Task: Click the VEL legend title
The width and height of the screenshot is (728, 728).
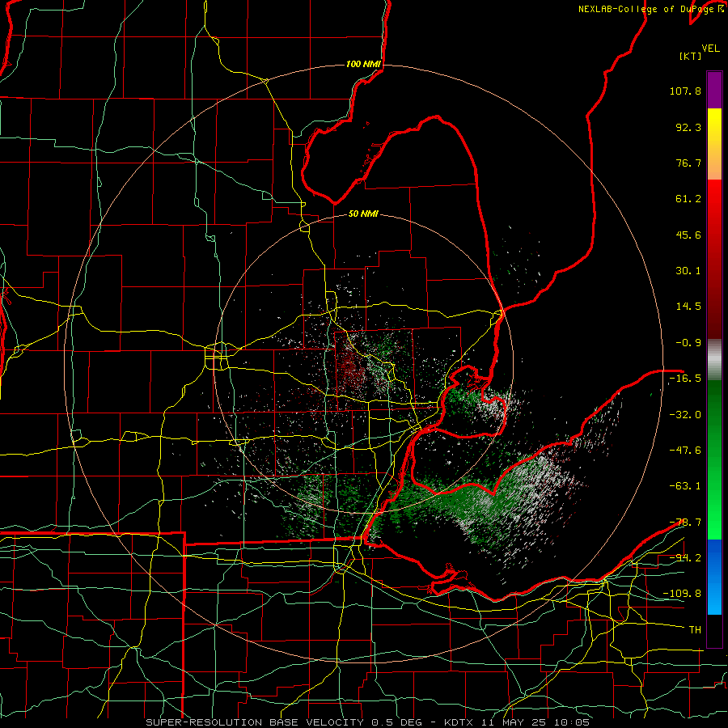Action: (x=711, y=49)
